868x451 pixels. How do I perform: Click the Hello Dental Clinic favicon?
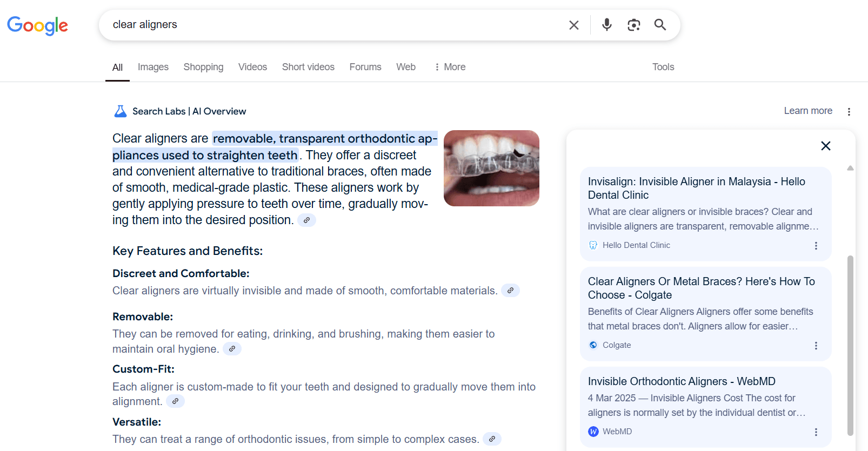(x=593, y=245)
